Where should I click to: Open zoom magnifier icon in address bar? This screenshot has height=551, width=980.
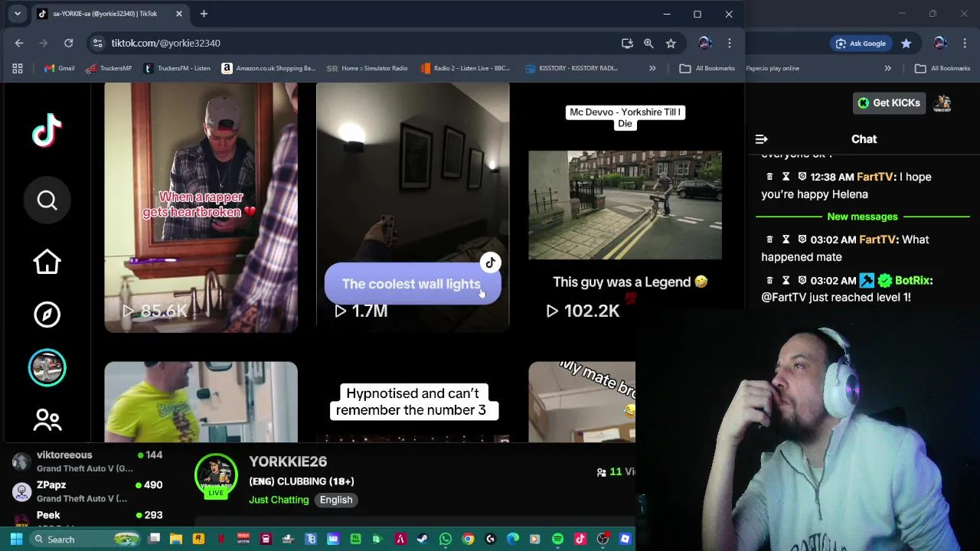tap(648, 44)
